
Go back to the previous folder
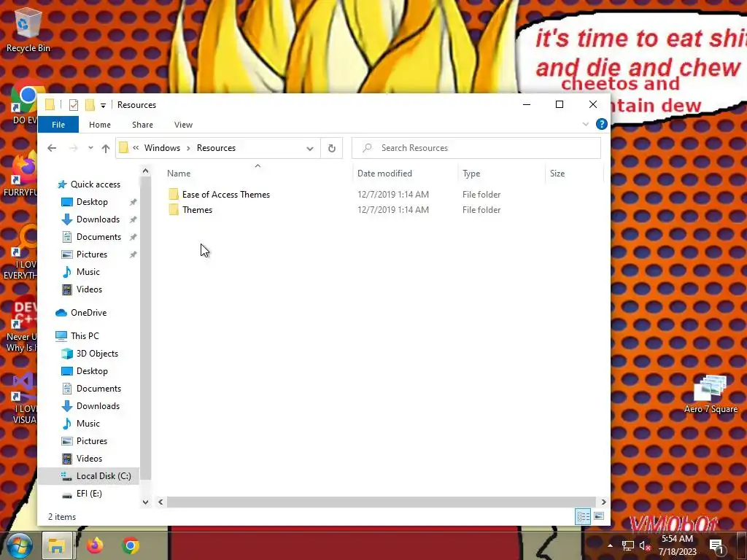pyautogui.click(x=52, y=148)
